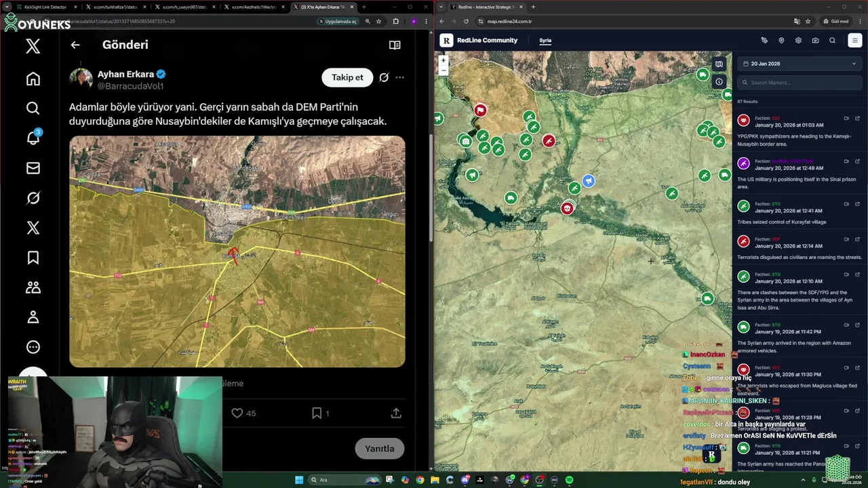Image resolution: width=868 pixels, height=488 pixels.
Task: Click the Yanıtla reply button
Action: 380,449
